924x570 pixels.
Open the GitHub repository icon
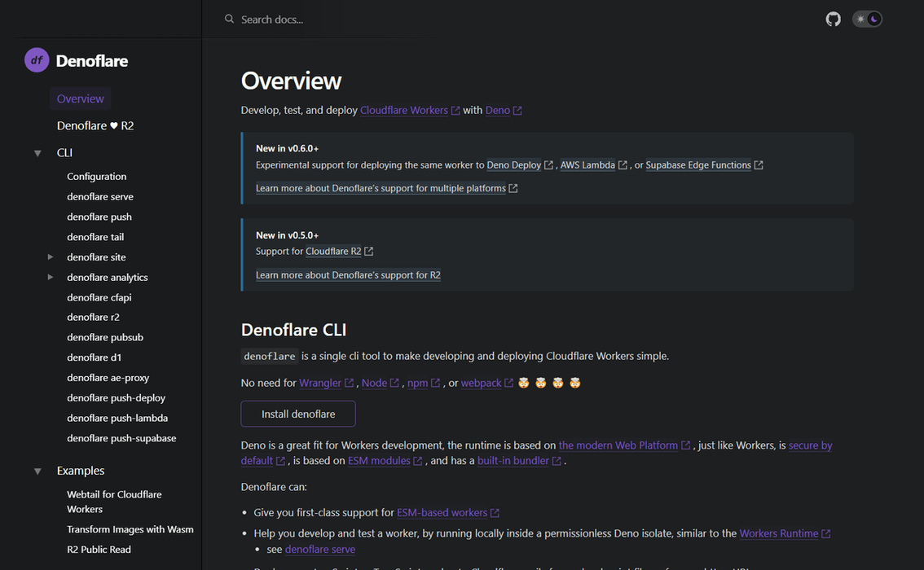point(833,20)
